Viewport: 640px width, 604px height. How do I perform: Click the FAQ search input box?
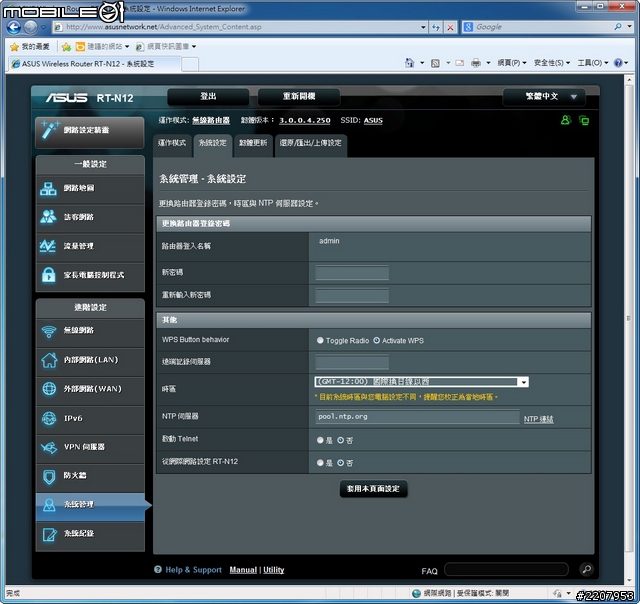506,569
